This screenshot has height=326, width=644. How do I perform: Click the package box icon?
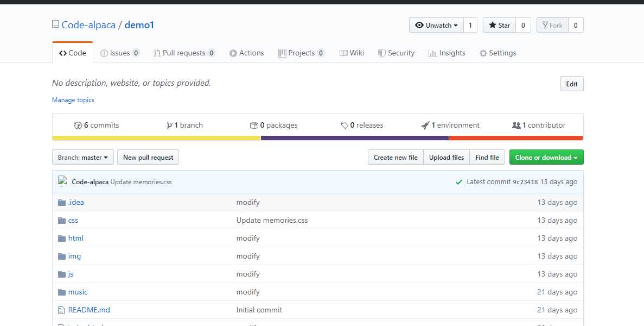coord(254,126)
